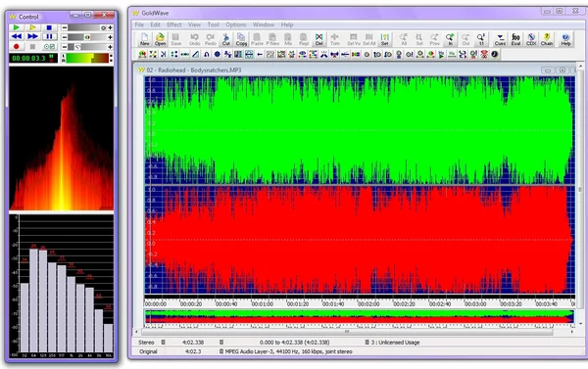Open the Eval expression evaluator icon
Viewport: 588px width, 369px height.
pos(515,39)
